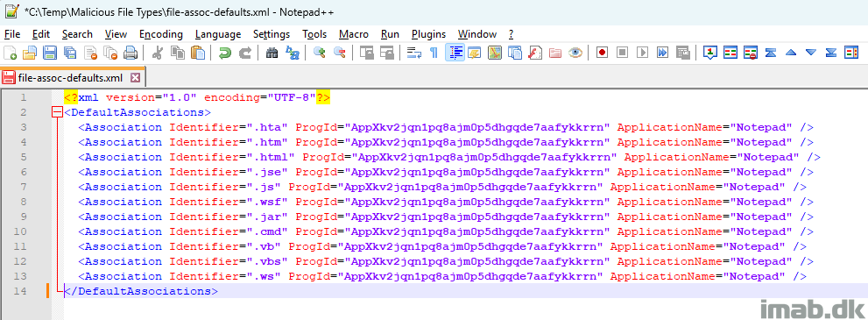Open the Macro menu
This screenshot has width=868, height=320.
(354, 34)
